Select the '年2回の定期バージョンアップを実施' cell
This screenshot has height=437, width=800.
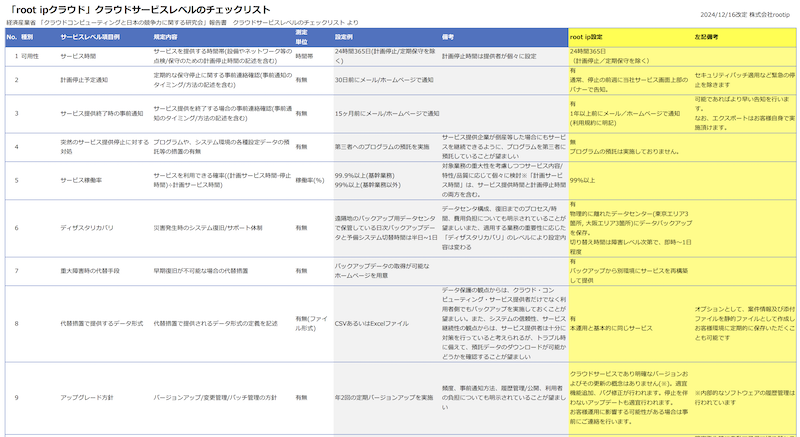click(x=384, y=397)
